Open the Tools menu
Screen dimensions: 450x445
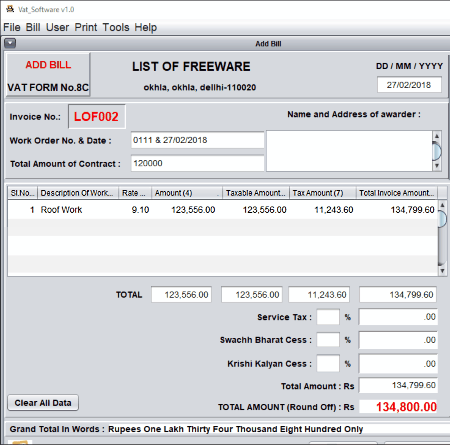116,27
